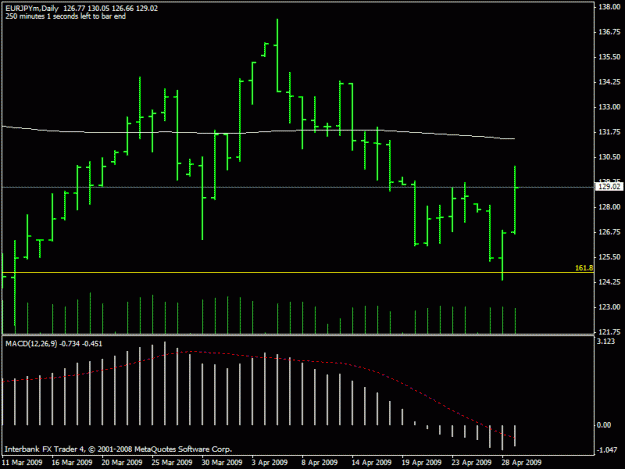Click the 23 Apr 2009 date label
This screenshot has height=469, width=625.
[x=471, y=462]
